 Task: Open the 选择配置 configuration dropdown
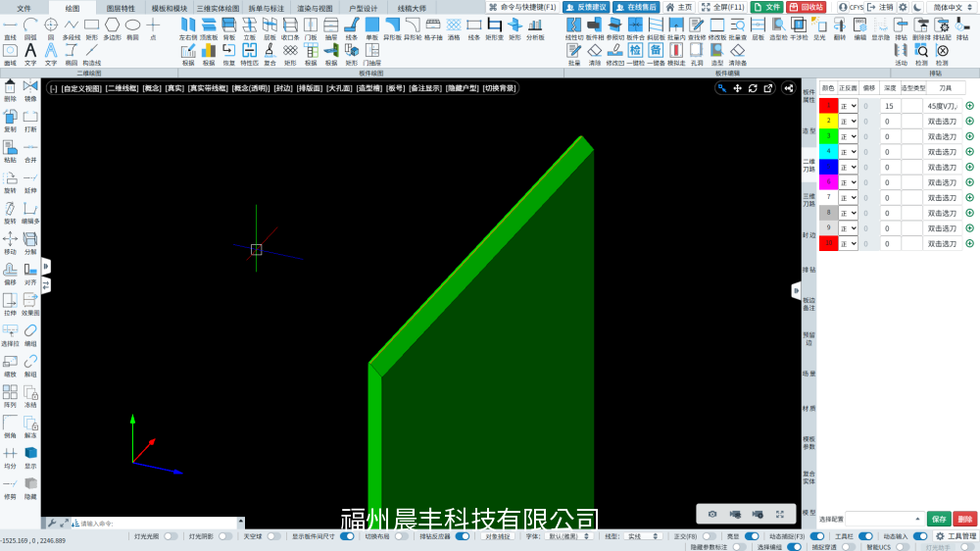click(884, 519)
